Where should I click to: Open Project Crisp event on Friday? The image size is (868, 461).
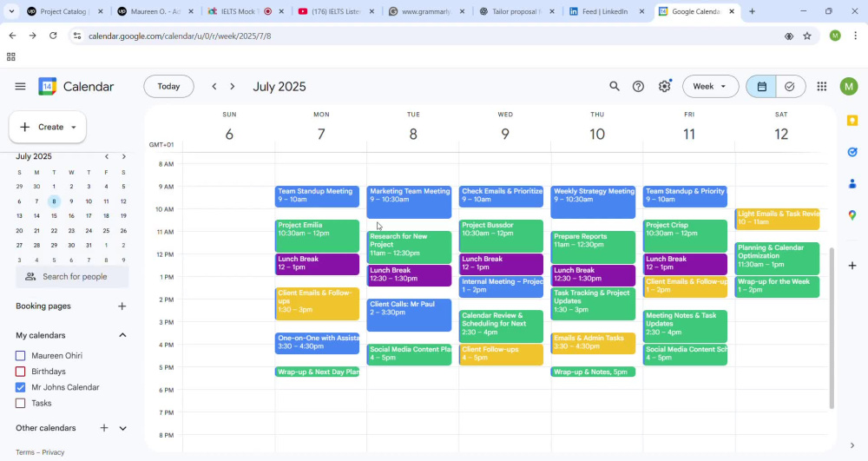pyautogui.click(x=685, y=236)
